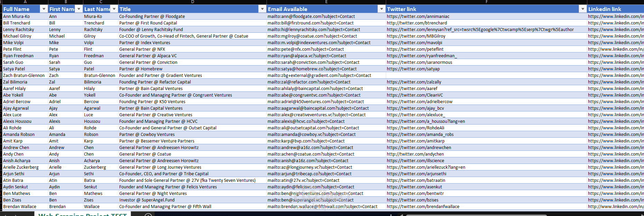Select the 'Aaref Hilaly' full name cell

coord(25,88)
